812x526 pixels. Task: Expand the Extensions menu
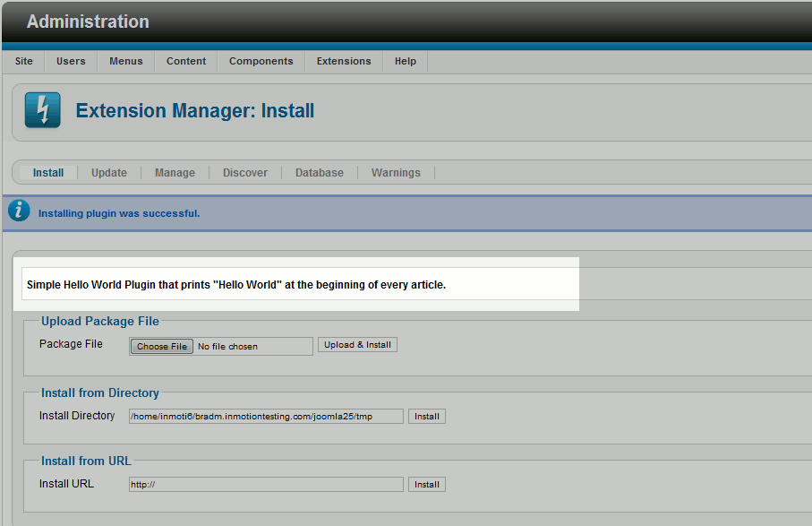tap(344, 61)
